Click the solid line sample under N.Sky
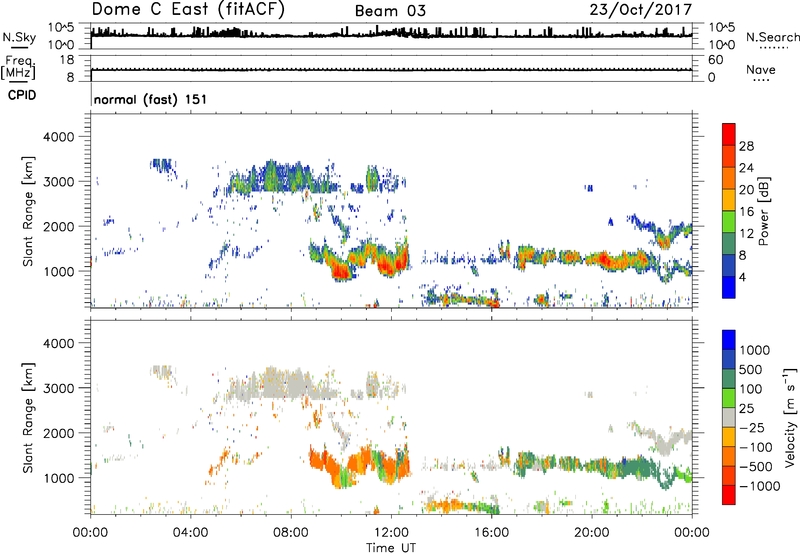800x554 pixels. coord(19,47)
